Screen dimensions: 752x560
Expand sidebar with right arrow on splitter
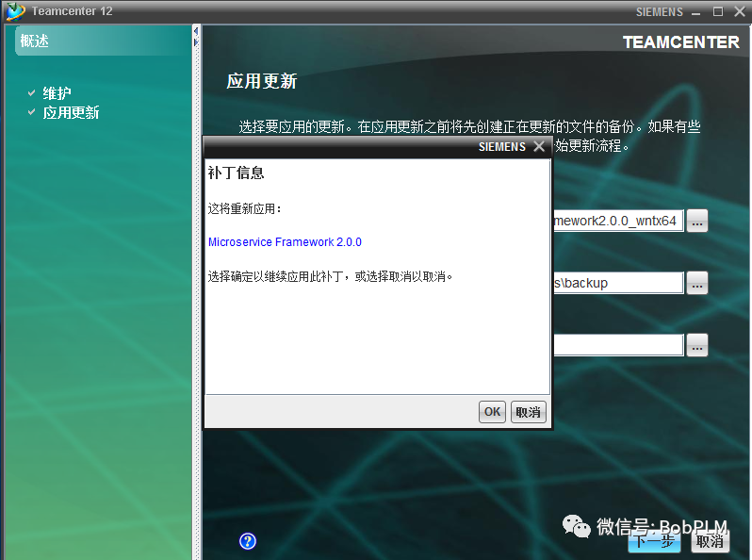tap(196, 42)
